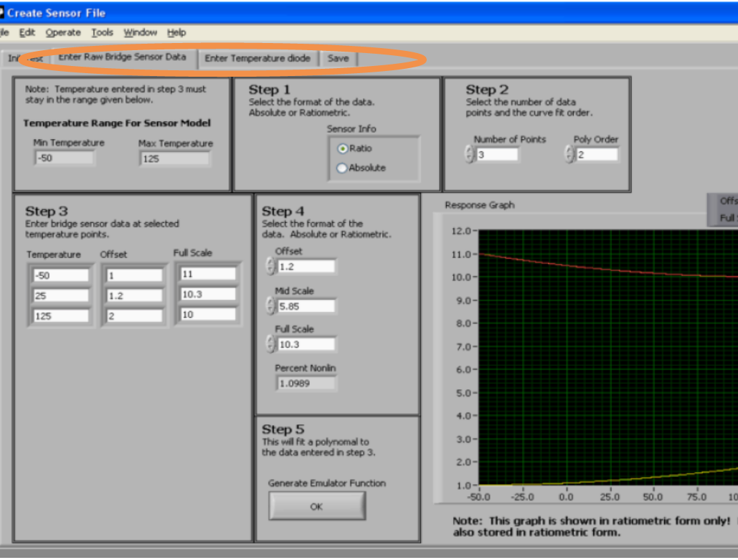This screenshot has height=560, width=738.
Task: Click the Step 3 temperature cell 25
Action: point(61,295)
